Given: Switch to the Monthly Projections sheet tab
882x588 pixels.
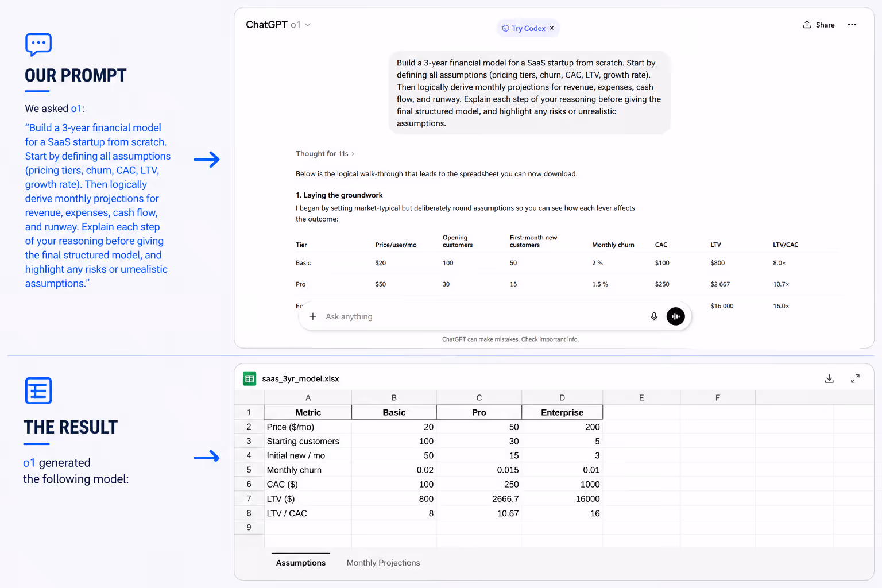Looking at the screenshot, I should click(x=383, y=563).
